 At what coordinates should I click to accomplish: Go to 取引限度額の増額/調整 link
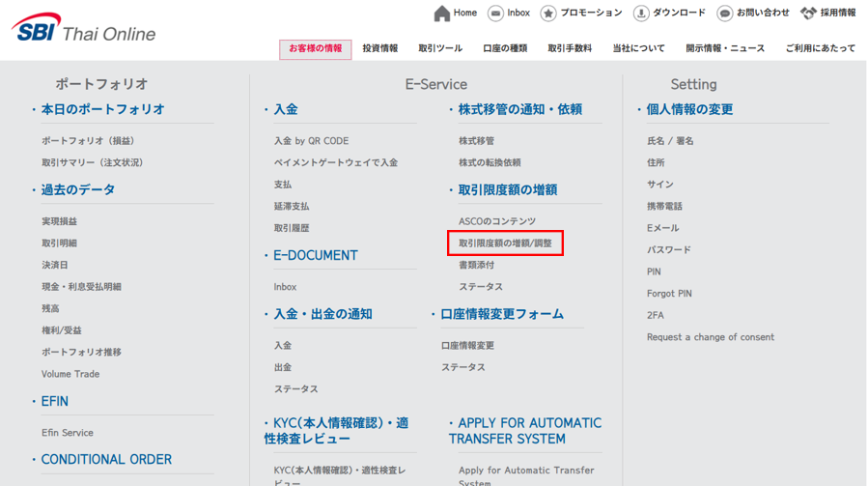(505, 243)
